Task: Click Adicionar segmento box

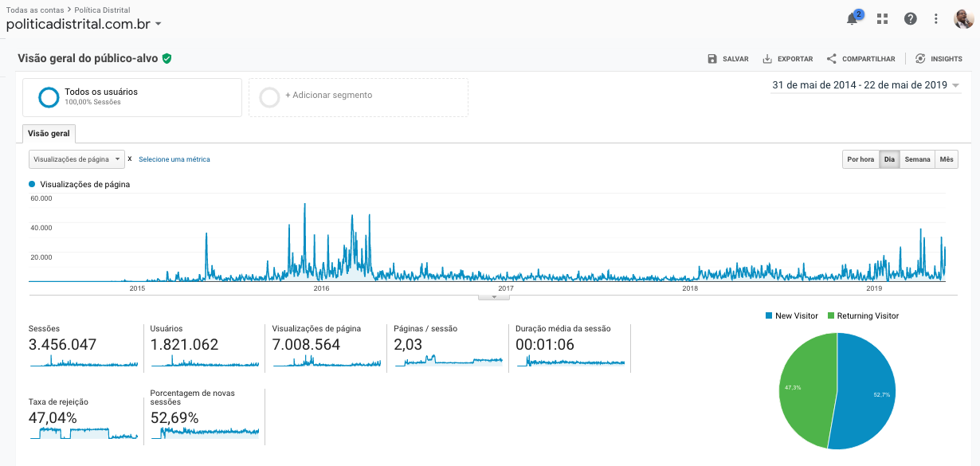Action: click(358, 97)
